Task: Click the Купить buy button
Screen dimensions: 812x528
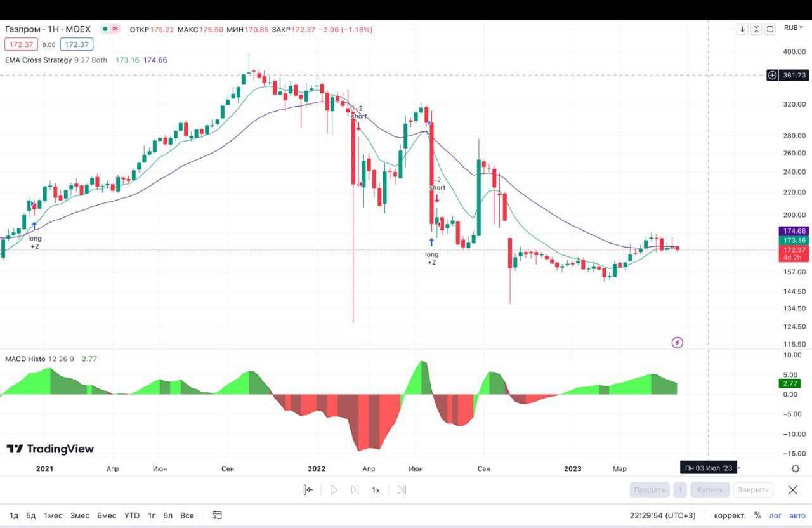Action: tap(710, 490)
